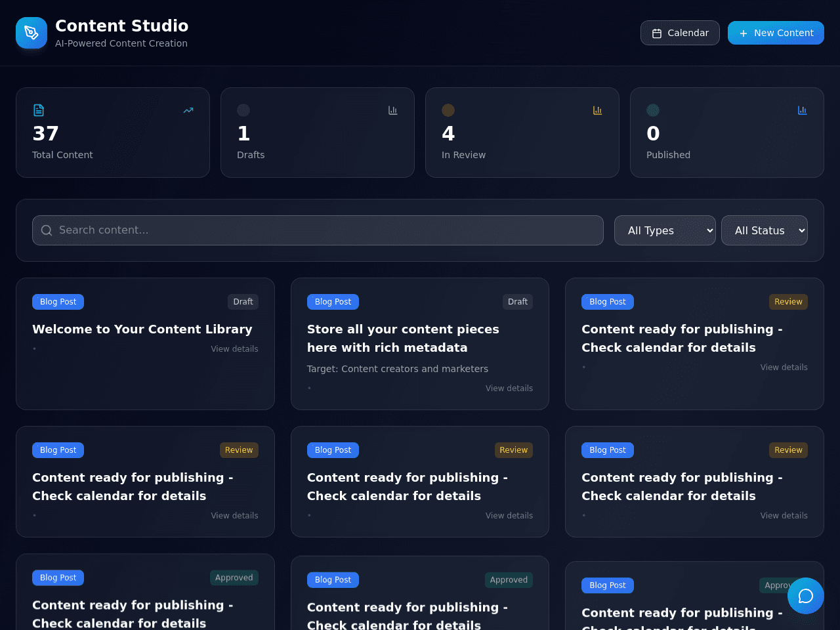The width and height of the screenshot is (840, 630).
Task: Click the trending-up arrow on Total Content card
Action: 188,110
